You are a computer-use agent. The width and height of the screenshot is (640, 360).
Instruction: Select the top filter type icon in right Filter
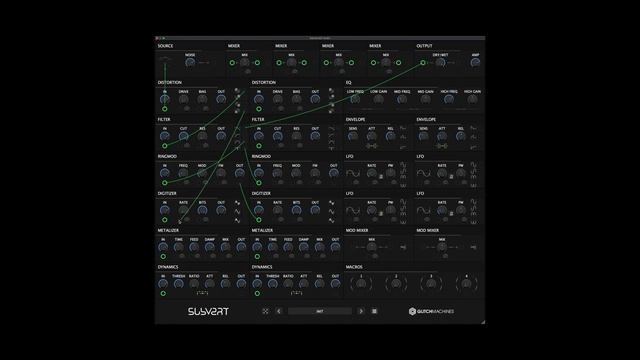(332, 129)
